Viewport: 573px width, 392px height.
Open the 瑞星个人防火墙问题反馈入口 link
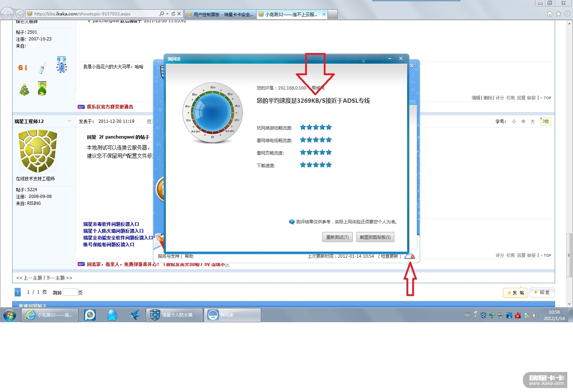click(114, 231)
